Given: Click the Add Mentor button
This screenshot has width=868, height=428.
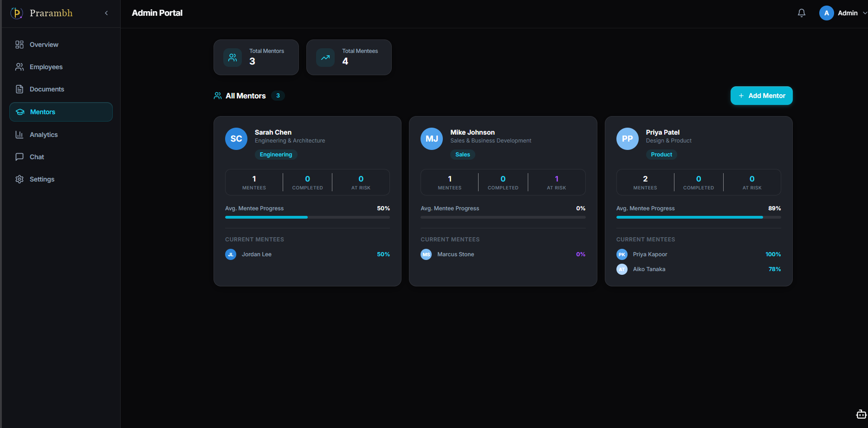Looking at the screenshot, I should [762, 96].
